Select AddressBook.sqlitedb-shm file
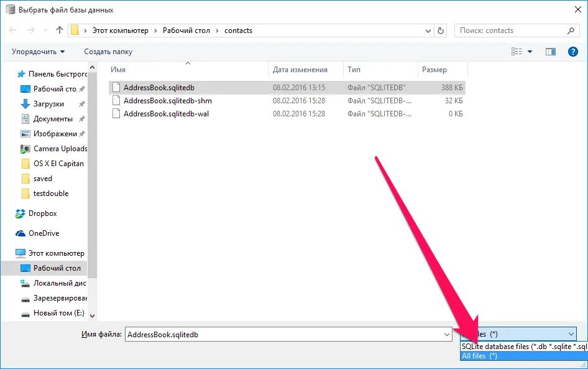Screen dimensions: 588x369 [x=287, y=101]
